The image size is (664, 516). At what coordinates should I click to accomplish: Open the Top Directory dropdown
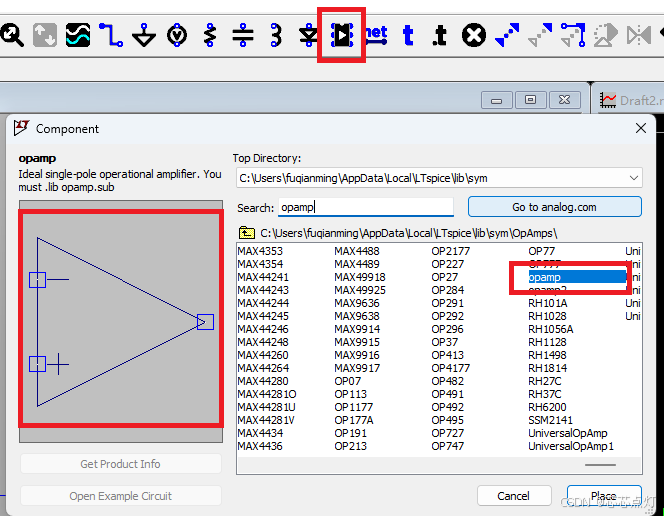coord(634,178)
